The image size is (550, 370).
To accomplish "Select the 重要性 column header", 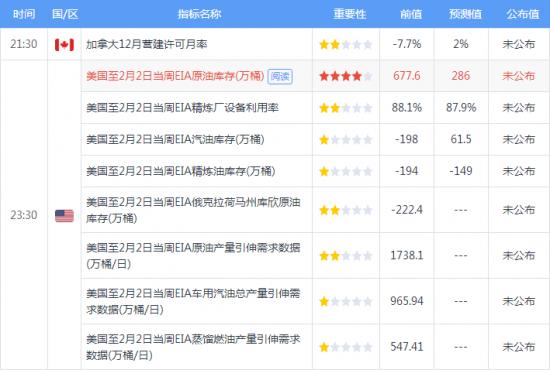I will tap(349, 14).
